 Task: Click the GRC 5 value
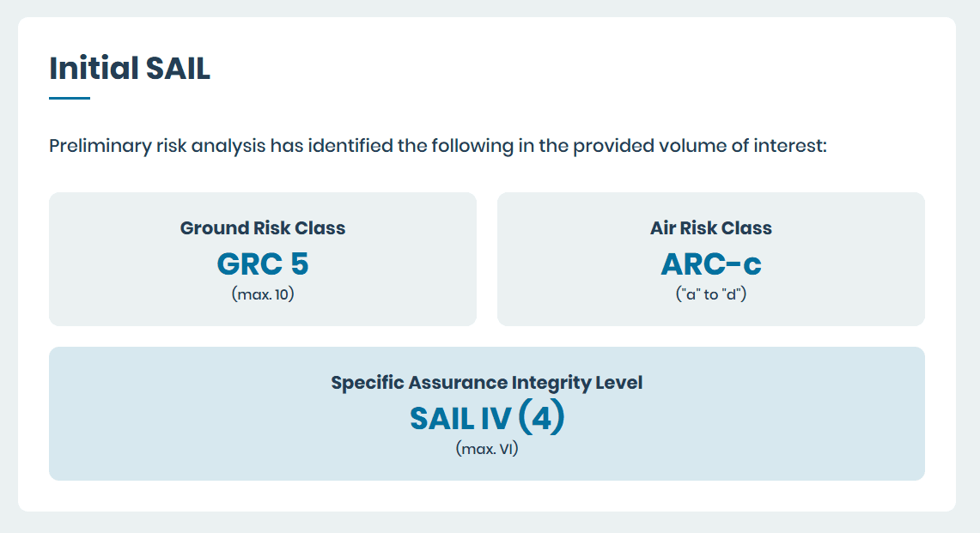(x=263, y=263)
